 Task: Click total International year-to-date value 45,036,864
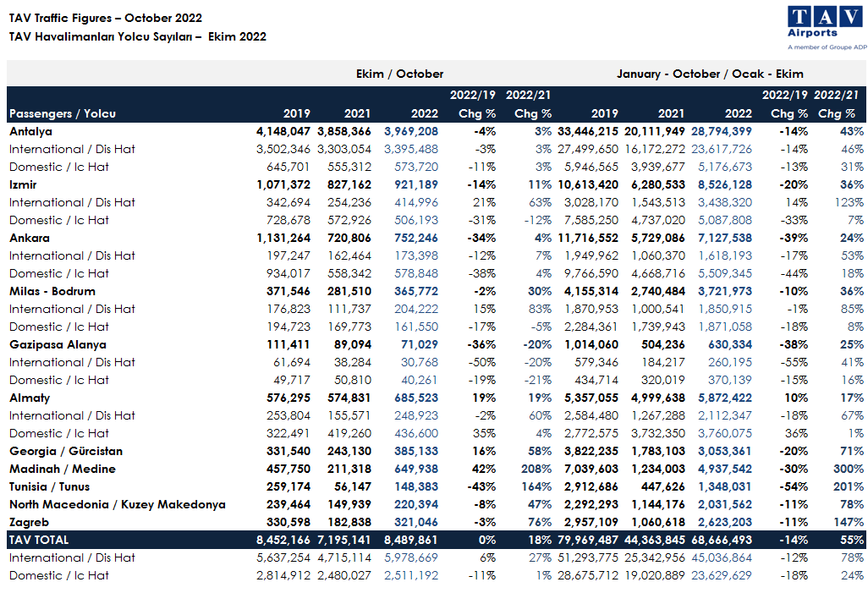click(722, 557)
